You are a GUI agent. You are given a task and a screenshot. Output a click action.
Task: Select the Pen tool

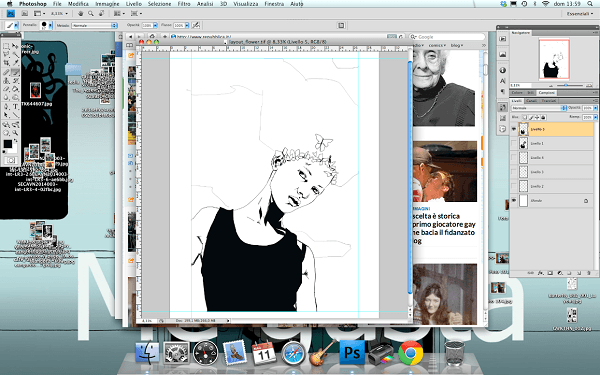click(6, 106)
